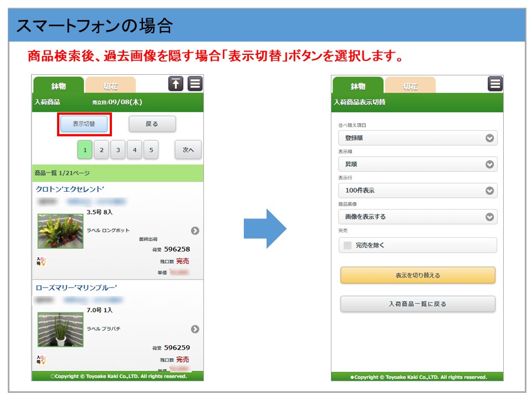
Task: Click 入荷商品一覧に戻る button
Action: coord(417,304)
